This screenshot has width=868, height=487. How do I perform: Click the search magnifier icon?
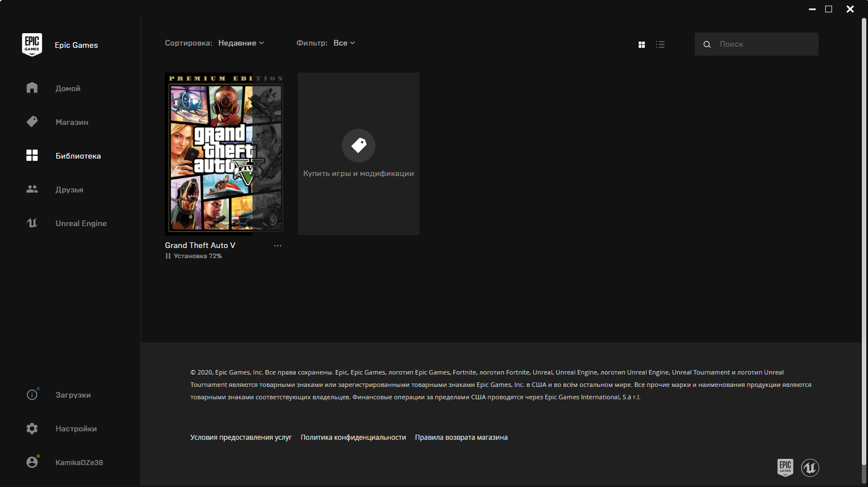(707, 44)
